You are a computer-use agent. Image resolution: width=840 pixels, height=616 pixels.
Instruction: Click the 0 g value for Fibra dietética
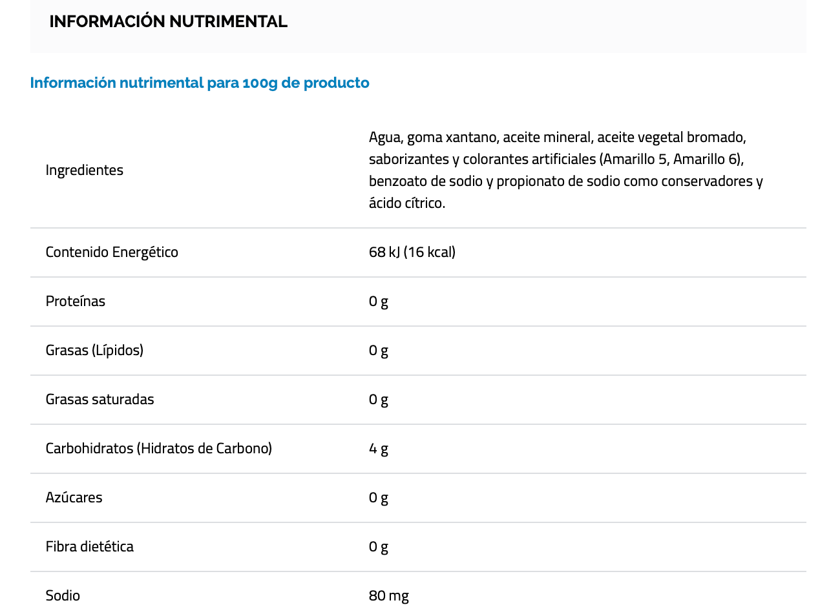point(379,546)
